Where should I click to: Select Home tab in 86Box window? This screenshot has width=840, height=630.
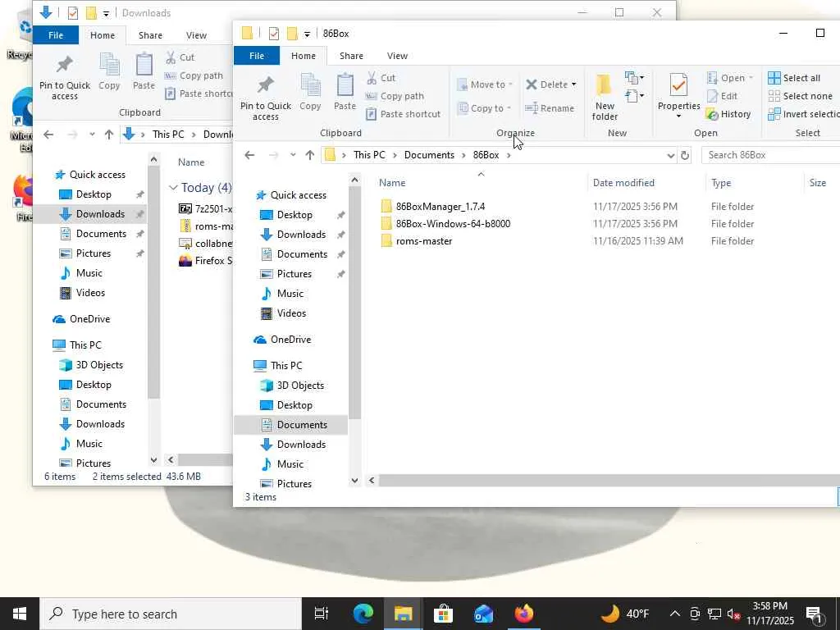[304, 56]
